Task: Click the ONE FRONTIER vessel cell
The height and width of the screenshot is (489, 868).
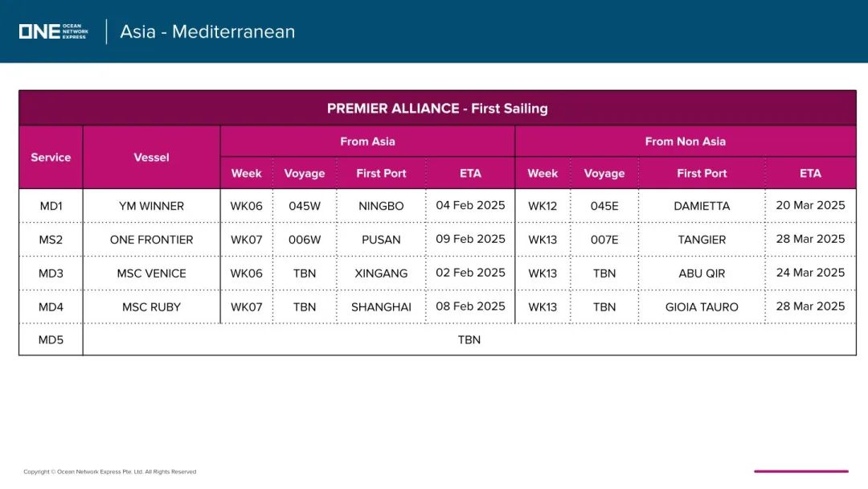Action: click(151, 240)
